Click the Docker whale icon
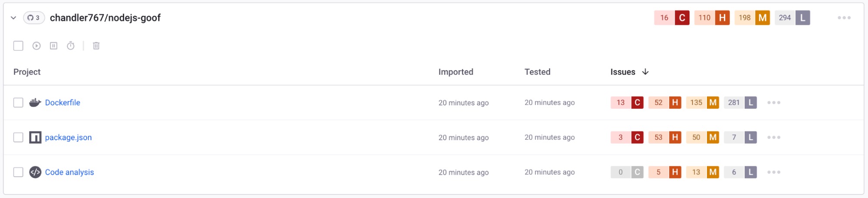Viewport: 868px width, 198px height. [35, 103]
